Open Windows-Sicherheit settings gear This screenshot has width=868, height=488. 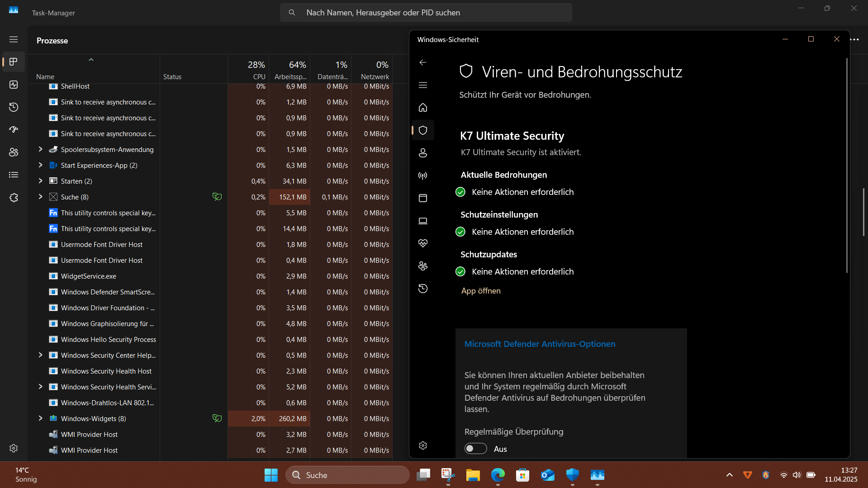tap(423, 445)
